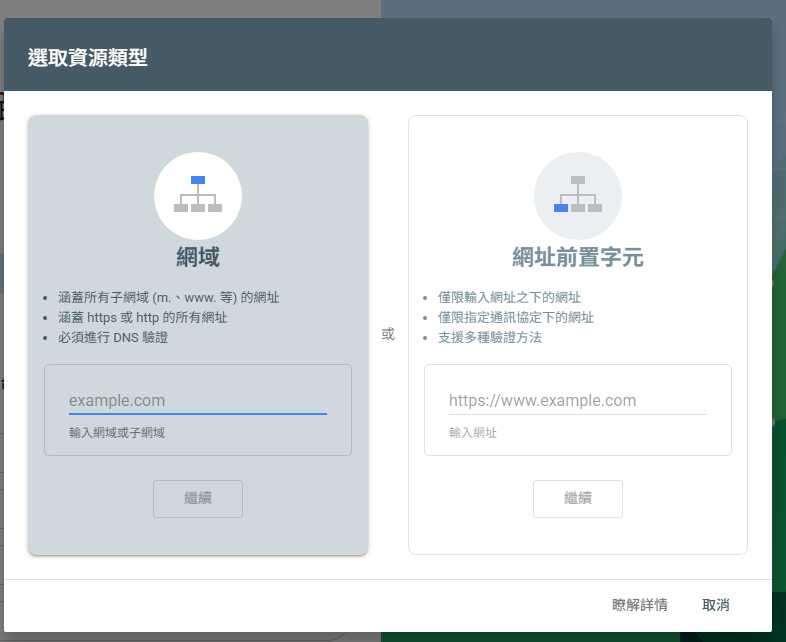Click the 網域 domain hierarchy icon

198,196
